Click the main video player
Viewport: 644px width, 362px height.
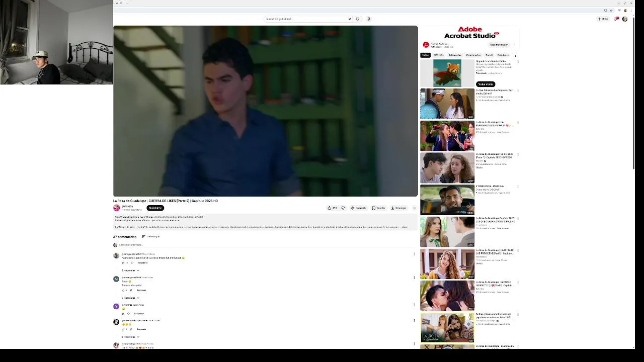click(x=265, y=111)
